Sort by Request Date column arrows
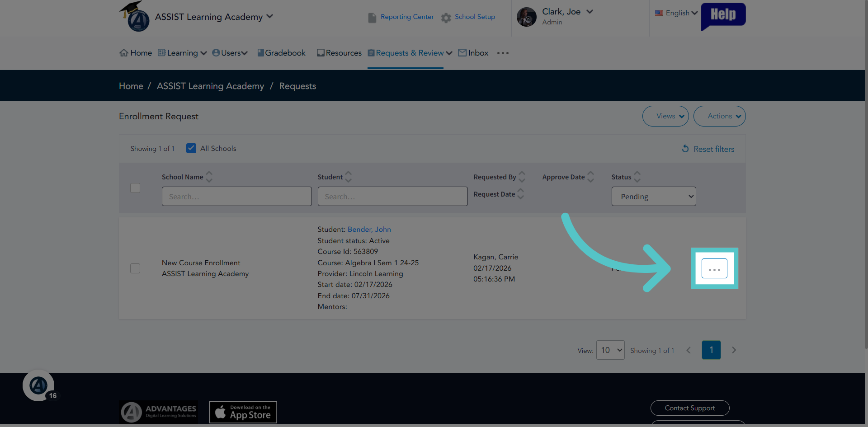This screenshot has height=427, width=868. point(521,194)
